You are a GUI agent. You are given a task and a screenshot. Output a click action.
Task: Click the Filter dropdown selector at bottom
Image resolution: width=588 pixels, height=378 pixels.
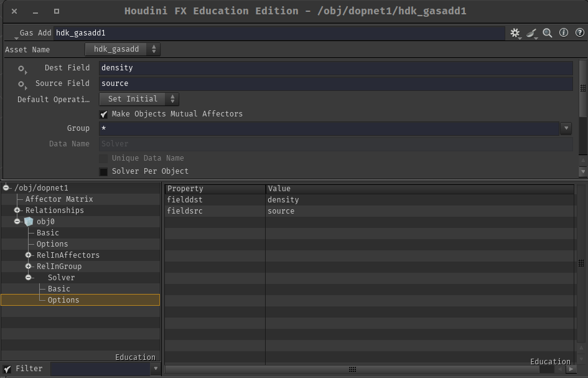155,368
